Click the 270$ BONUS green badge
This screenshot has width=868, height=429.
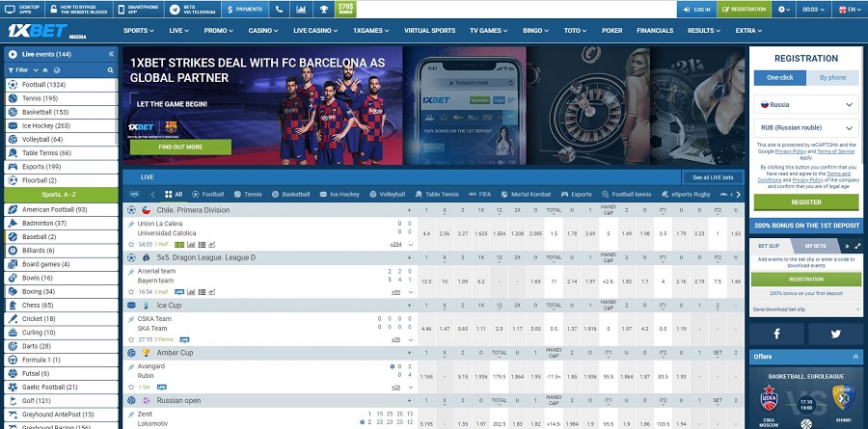click(345, 9)
